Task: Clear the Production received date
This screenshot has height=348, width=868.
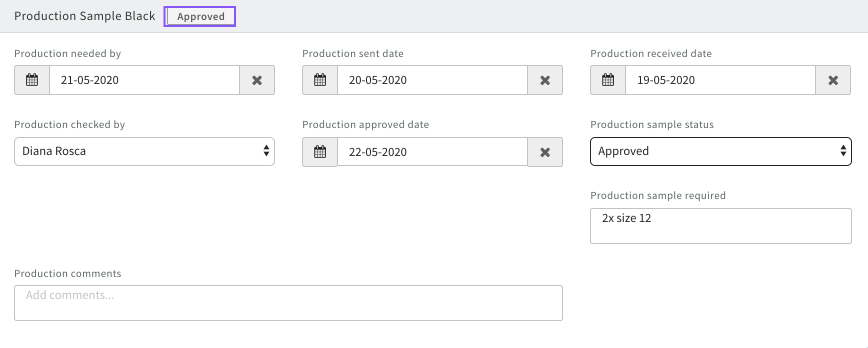Action: 833,80
